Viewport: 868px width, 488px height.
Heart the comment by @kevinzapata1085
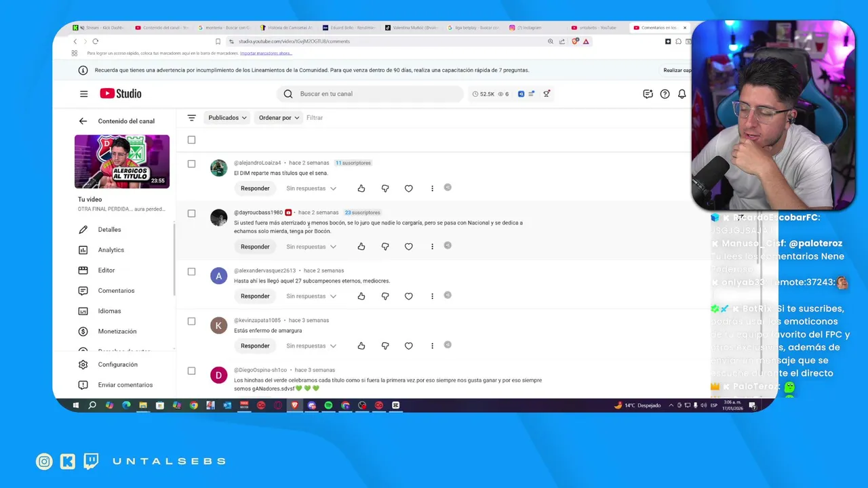[409, 346]
